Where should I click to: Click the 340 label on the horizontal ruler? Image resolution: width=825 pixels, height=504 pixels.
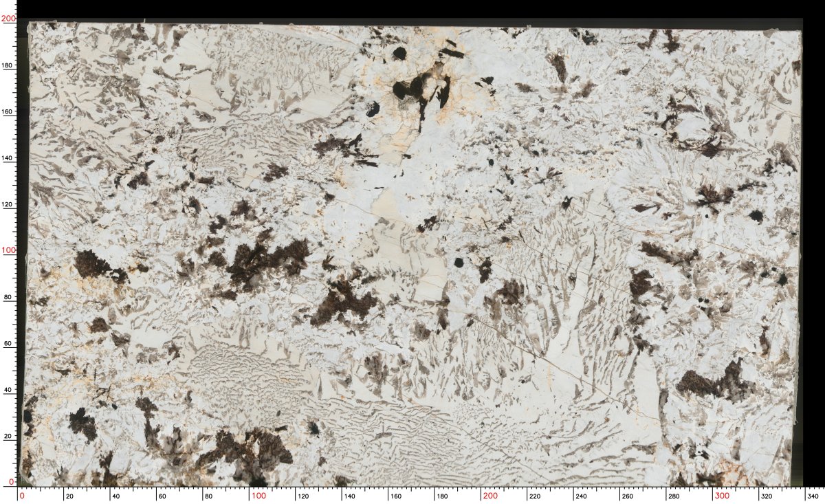pos(812,496)
